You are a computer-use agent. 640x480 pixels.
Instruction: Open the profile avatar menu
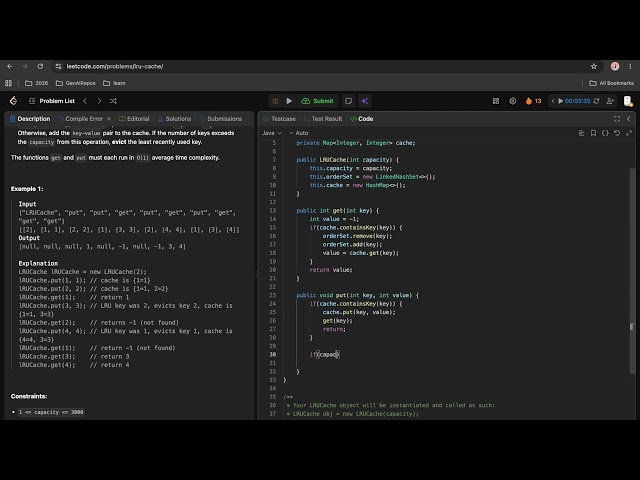[x=628, y=101]
